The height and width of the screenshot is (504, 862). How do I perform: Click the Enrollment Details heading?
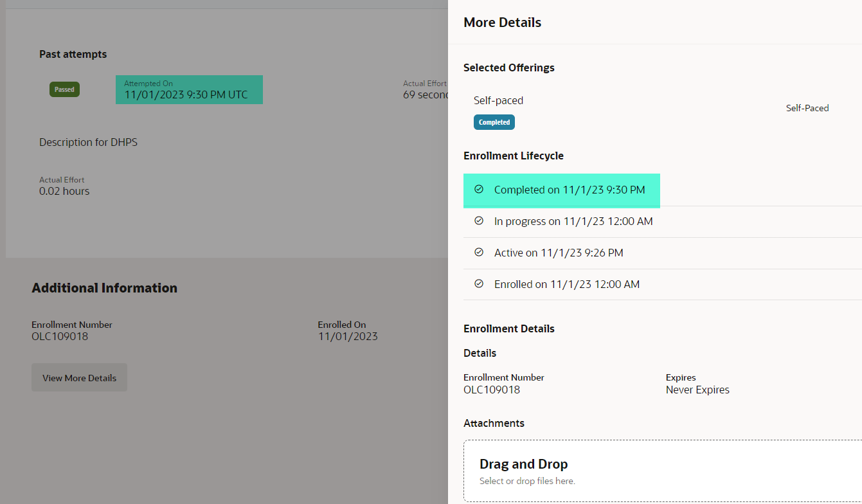point(508,328)
